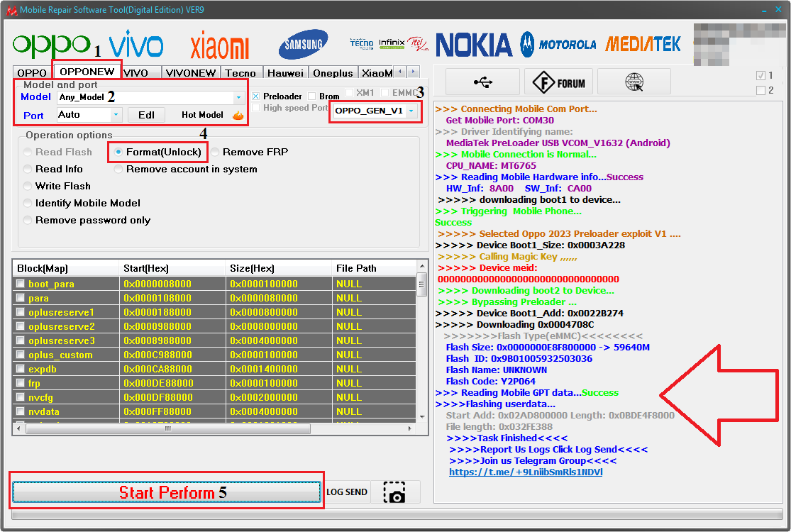Check the nvdata partition checkbox
The height and width of the screenshot is (532, 791).
click(x=20, y=411)
